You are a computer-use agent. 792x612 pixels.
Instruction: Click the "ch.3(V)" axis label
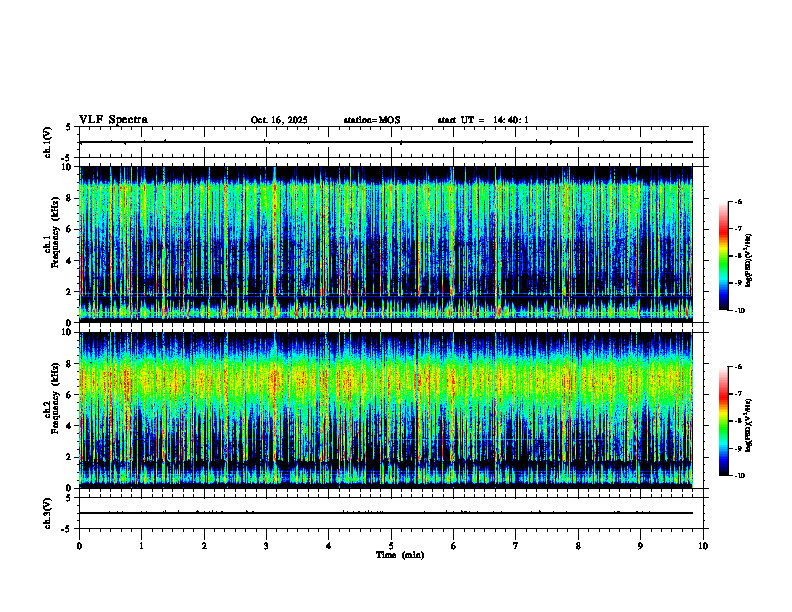(x=48, y=513)
